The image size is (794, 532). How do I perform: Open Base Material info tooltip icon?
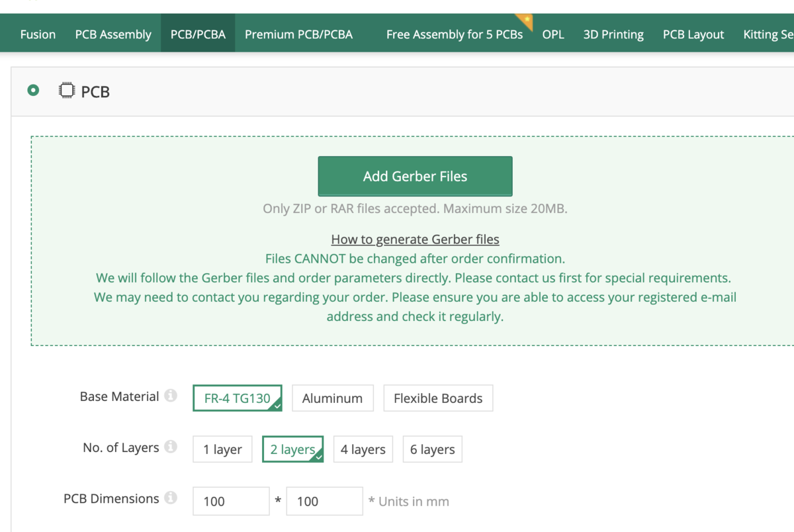point(171,396)
